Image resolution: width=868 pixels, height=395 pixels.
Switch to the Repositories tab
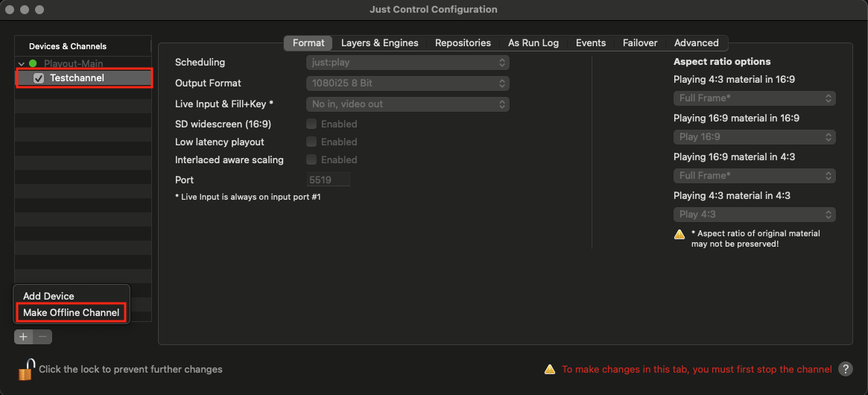[463, 42]
